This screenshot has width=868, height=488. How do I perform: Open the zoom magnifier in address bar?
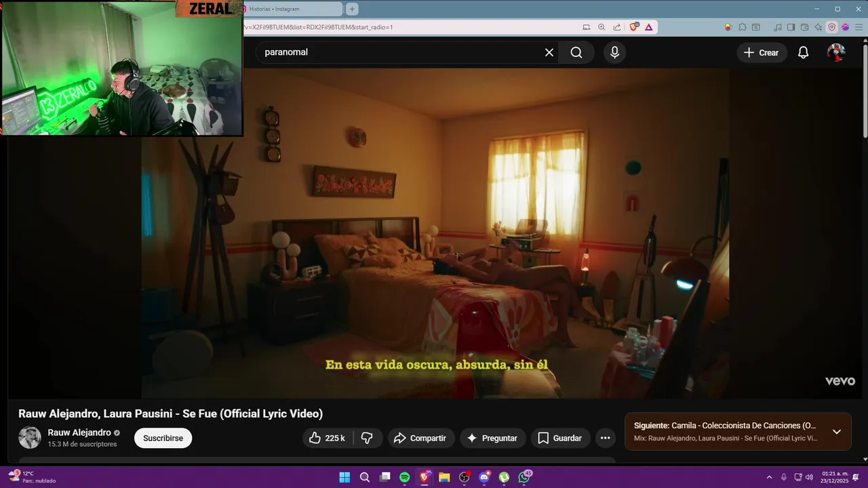coord(601,27)
